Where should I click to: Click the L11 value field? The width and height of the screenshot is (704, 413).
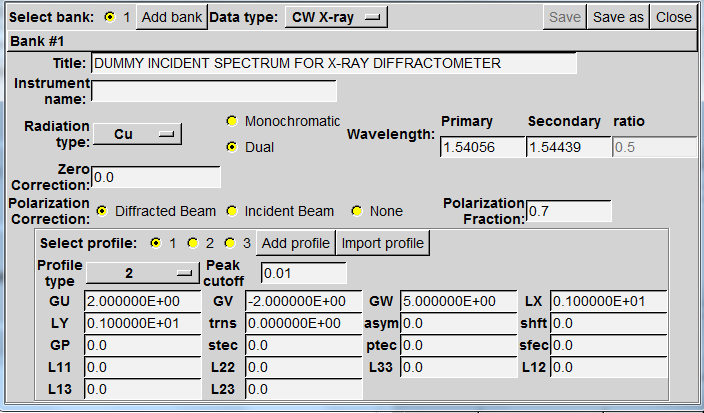[x=143, y=367]
